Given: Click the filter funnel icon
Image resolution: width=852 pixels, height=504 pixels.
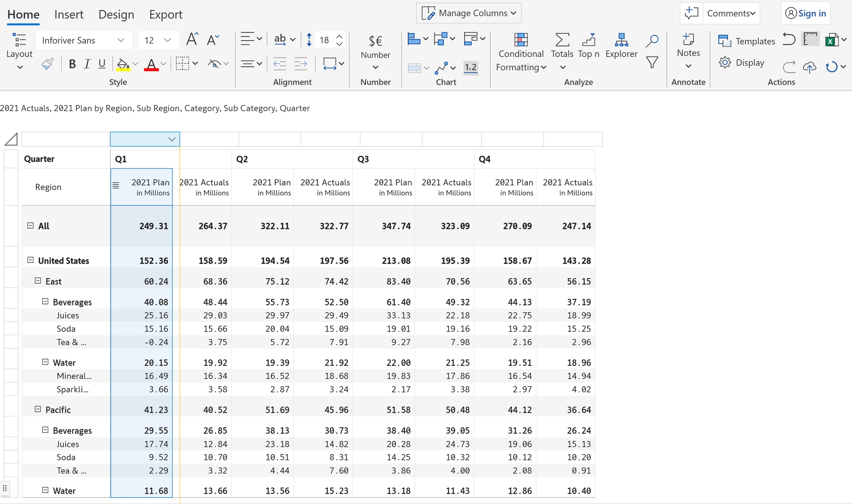Looking at the screenshot, I should click(652, 62).
